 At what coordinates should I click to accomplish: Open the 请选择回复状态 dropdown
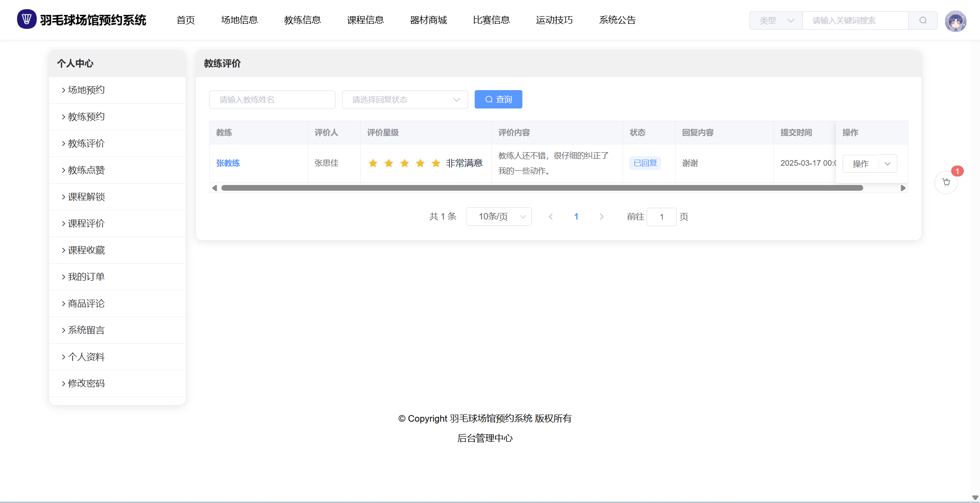(405, 100)
